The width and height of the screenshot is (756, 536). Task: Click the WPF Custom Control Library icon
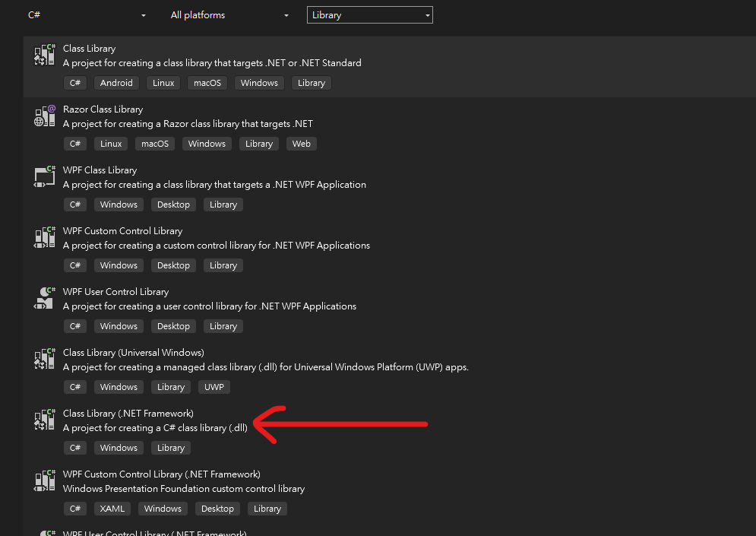coord(45,237)
